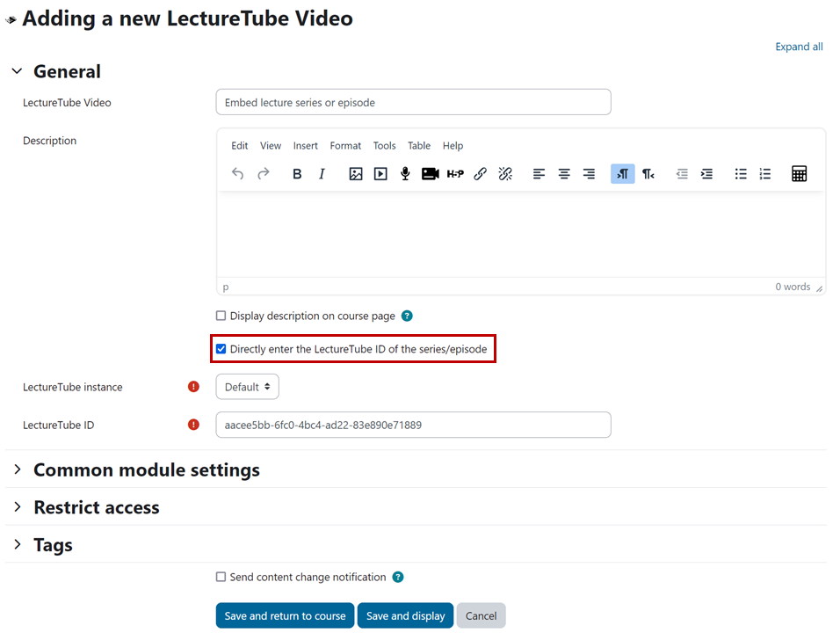Screen dimensions: 840x633
Task: Open the Format menu in the editor
Action: tap(345, 146)
